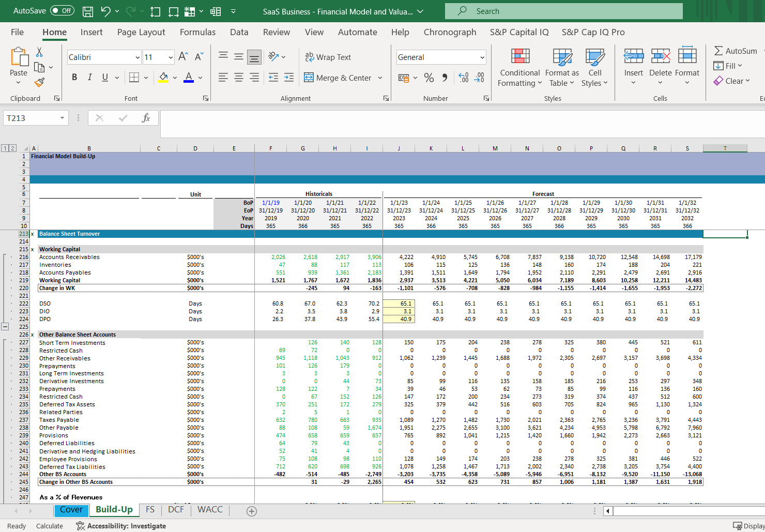Toggle the AutoSave switch
Viewport: 765px width, 532px height.
click(x=62, y=11)
